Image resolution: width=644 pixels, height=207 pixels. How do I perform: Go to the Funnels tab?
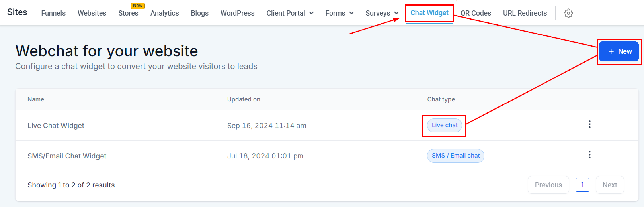53,13
